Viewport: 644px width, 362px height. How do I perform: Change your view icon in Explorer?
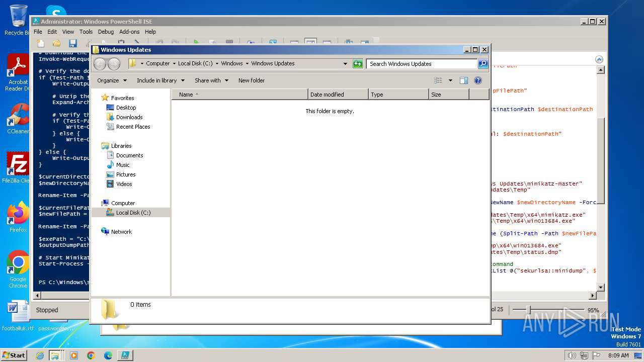(x=438, y=80)
